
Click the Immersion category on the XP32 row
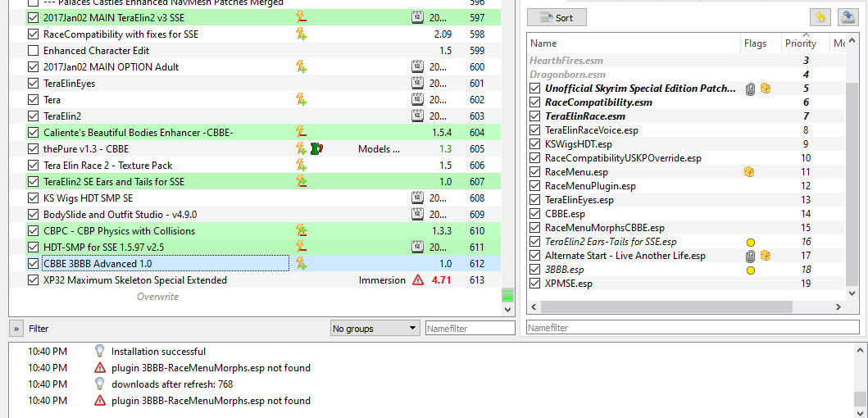382,280
